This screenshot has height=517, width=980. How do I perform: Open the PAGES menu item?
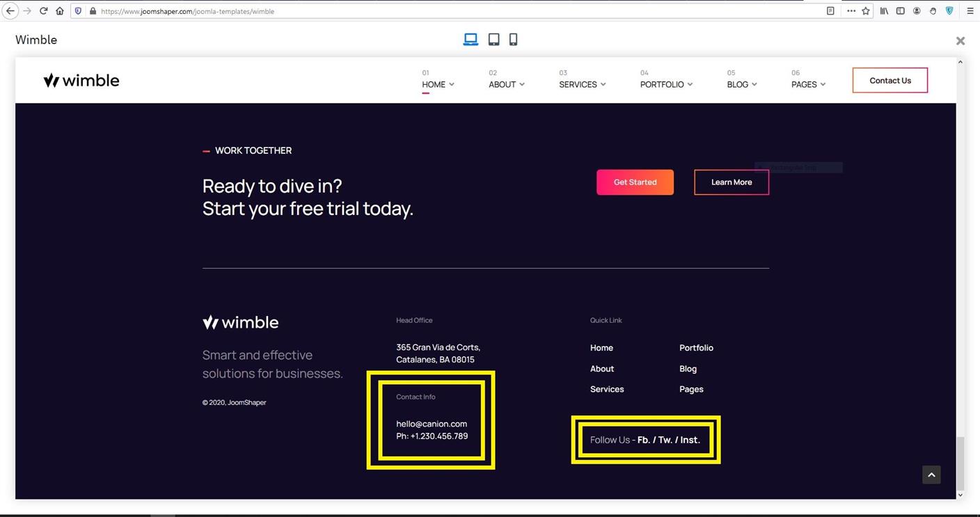click(x=808, y=84)
